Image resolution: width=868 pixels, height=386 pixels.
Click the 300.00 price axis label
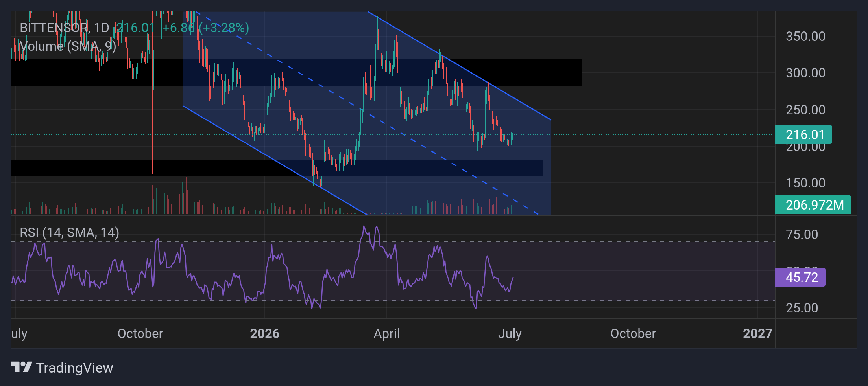click(x=805, y=73)
